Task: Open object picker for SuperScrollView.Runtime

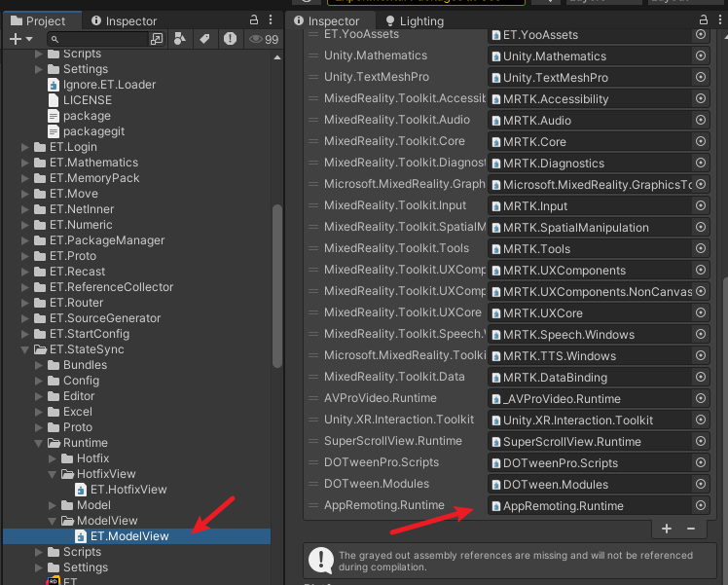Action: (701, 441)
